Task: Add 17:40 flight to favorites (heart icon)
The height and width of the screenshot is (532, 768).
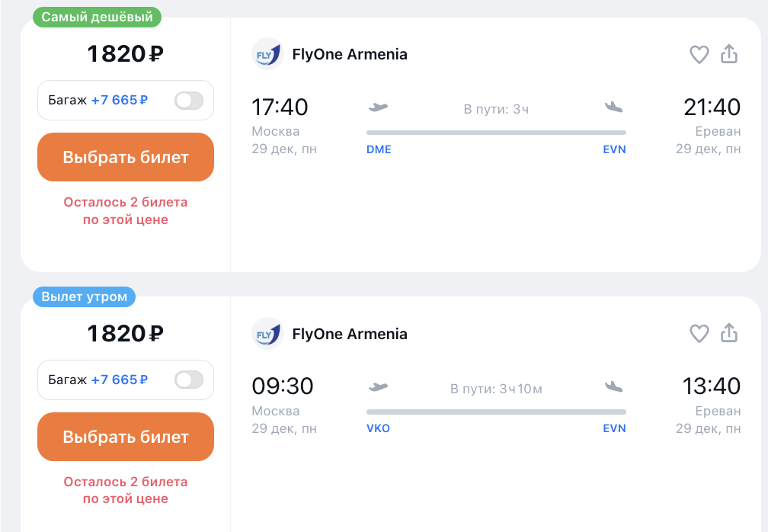Action: 699,54
